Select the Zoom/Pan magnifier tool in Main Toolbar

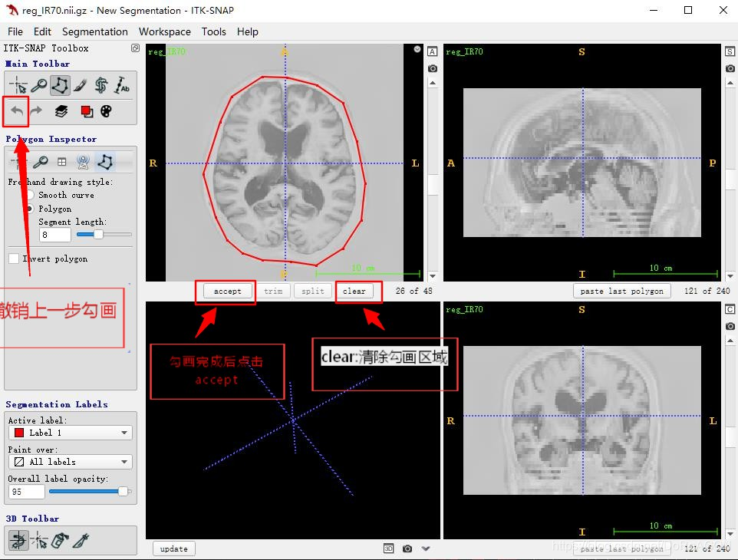pyautogui.click(x=39, y=86)
